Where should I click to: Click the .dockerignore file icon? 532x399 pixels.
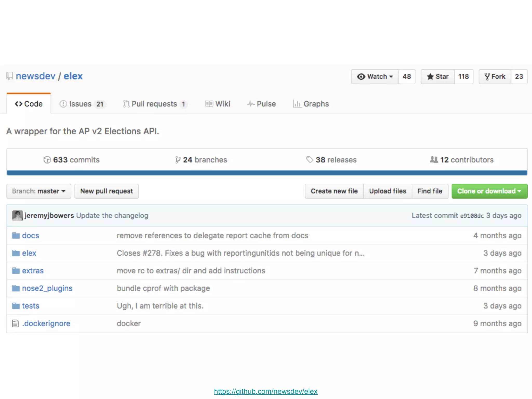tap(15, 324)
